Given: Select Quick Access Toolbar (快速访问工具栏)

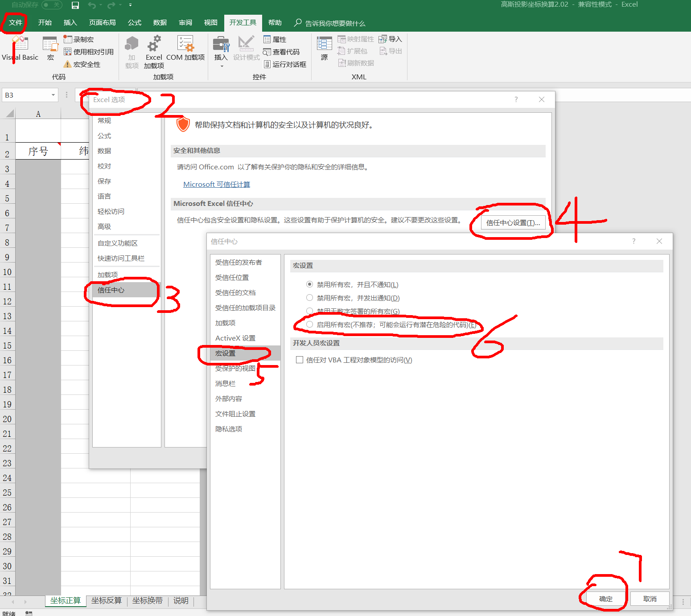Looking at the screenshot, I should (126, 258).
